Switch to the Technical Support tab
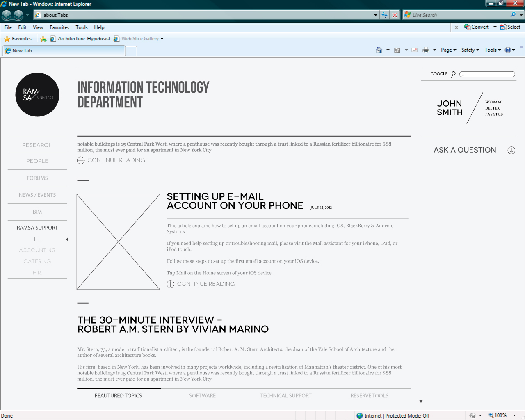The height and width of the screenshot is (420, 525). tap(286, 396)
